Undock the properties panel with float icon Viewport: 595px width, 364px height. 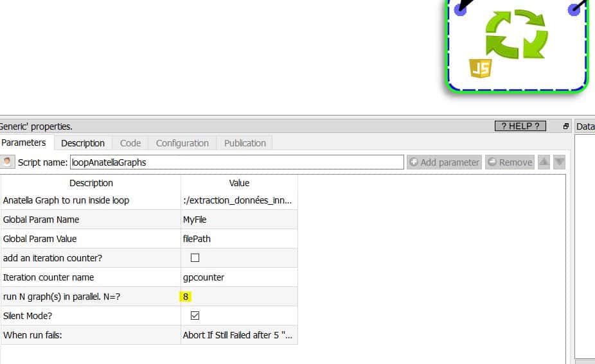[566, 126]
